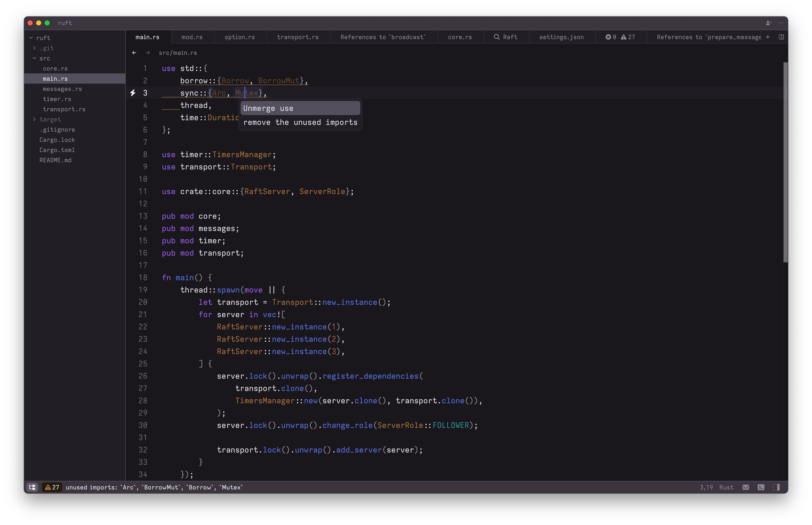Click the editor vertical scrollbar thumb
This screenshot has width=812, height=525.
click(x=785, y=162)
